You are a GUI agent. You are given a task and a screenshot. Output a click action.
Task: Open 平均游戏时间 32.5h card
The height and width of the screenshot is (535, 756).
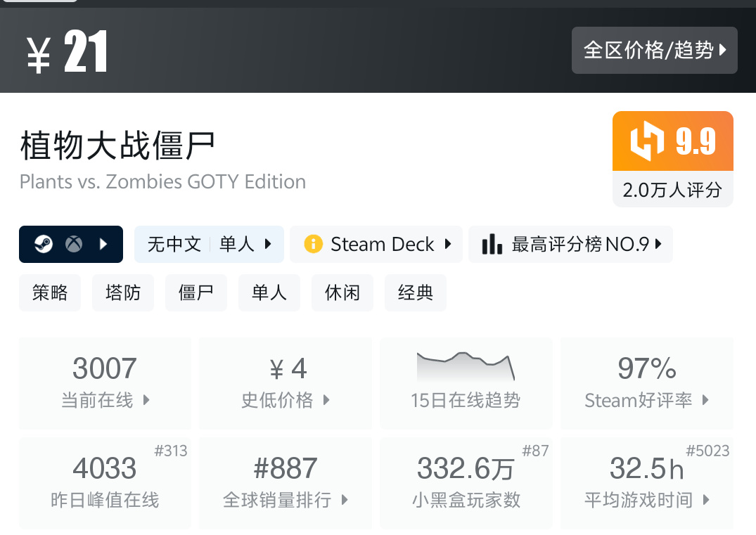pos(646,484)
